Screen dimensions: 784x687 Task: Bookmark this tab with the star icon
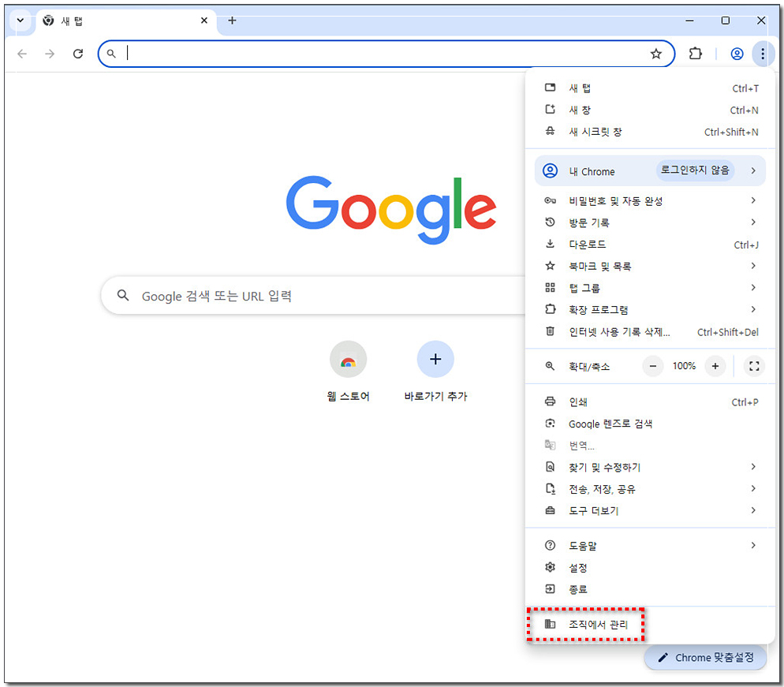pos(656,54)
